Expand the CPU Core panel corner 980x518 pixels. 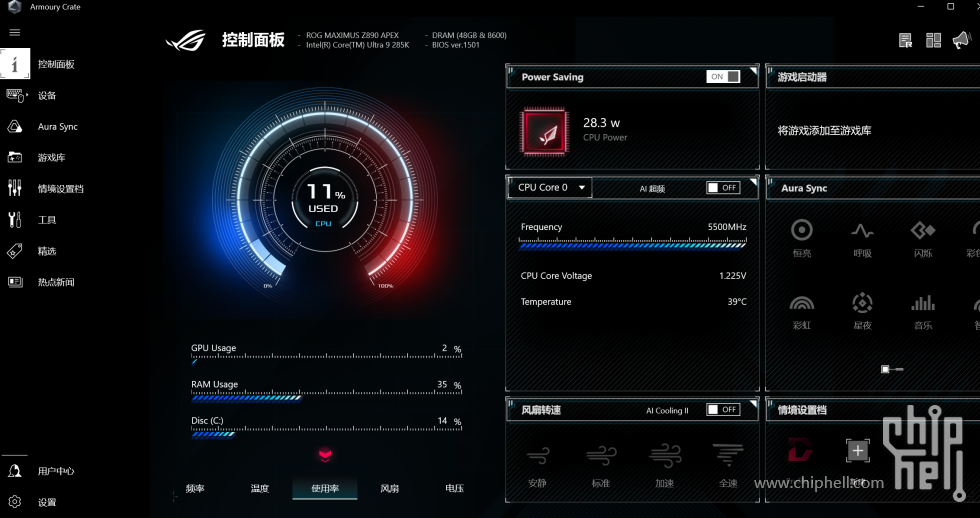coord(753,182)
